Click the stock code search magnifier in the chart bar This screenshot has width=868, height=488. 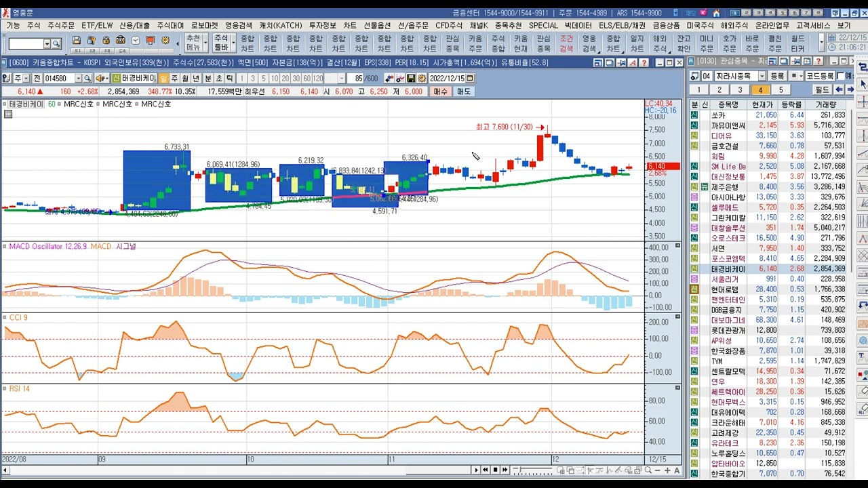click(x=87, y=78)
